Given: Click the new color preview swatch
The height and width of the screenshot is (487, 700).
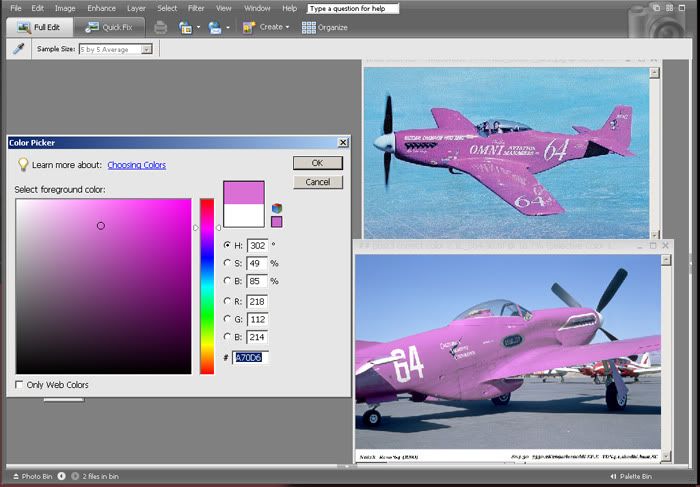Looking at the screenshot, I should [244, 192].
